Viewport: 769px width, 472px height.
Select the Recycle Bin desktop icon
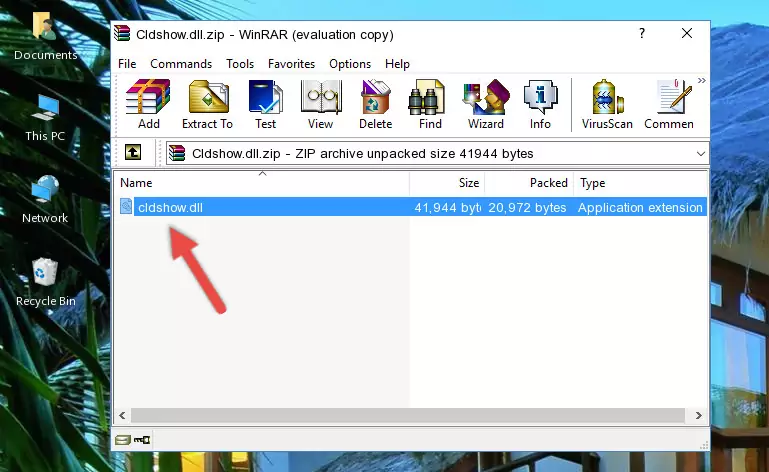coord(45,283)
